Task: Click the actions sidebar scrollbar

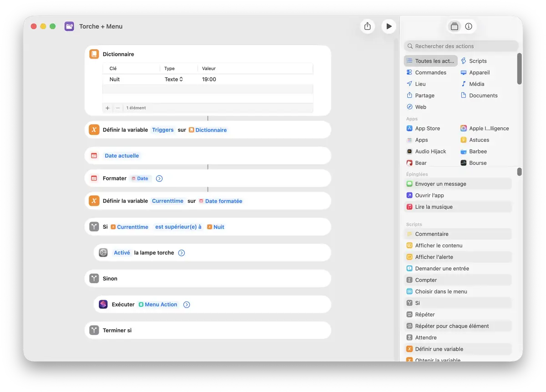Action: 519,68
